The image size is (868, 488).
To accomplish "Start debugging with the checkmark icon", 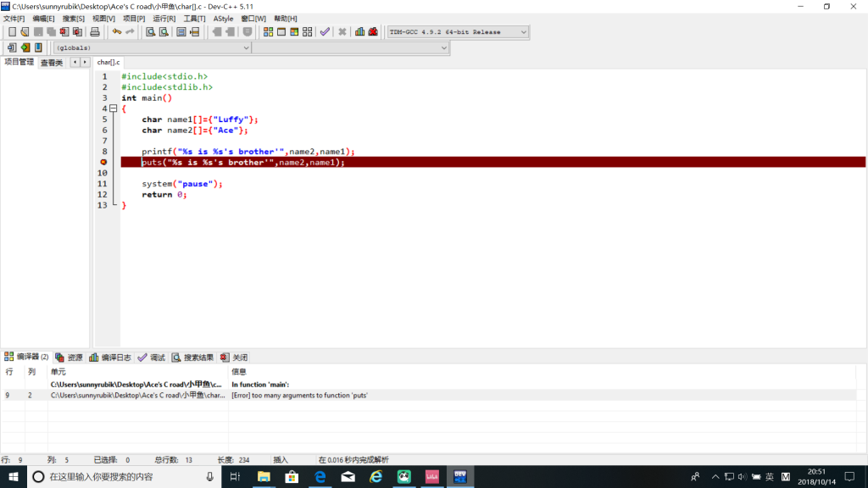I will pyautogui.click(x=325, y=32).
